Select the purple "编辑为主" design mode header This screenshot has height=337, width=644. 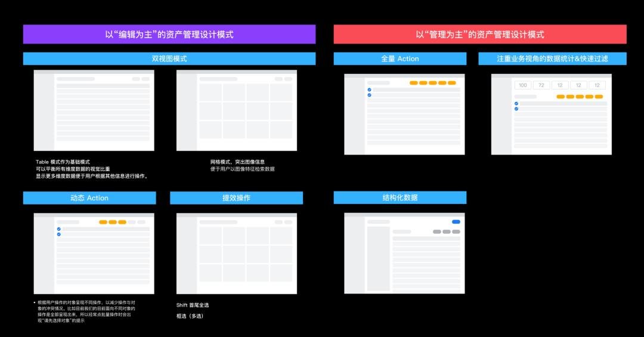169,35
